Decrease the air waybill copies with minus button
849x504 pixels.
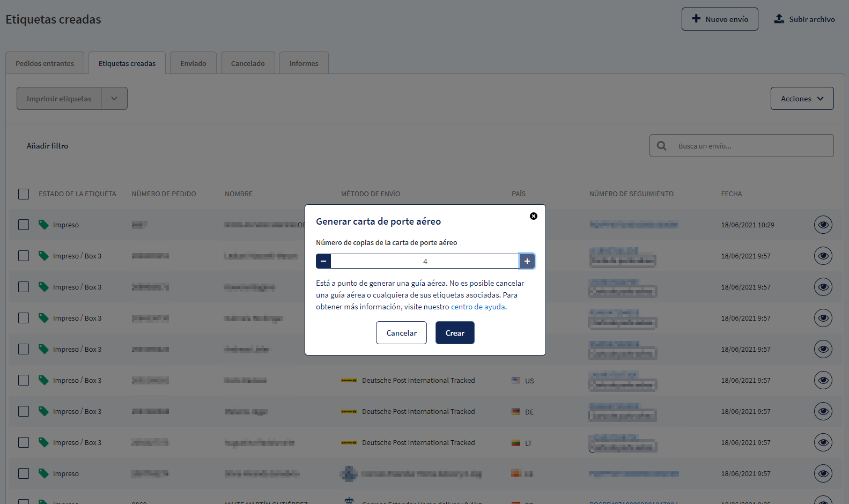323,261
